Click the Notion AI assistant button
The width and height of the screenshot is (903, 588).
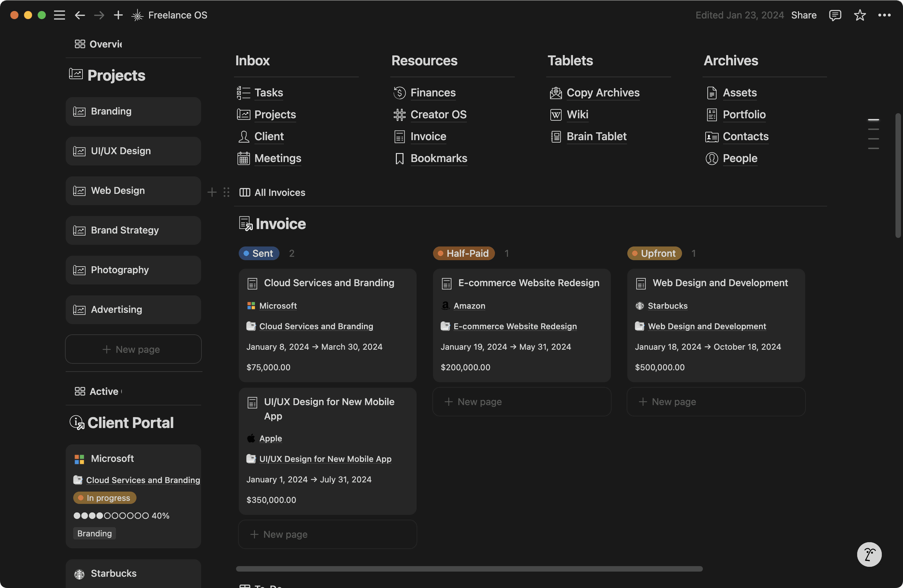click(869, 554)
